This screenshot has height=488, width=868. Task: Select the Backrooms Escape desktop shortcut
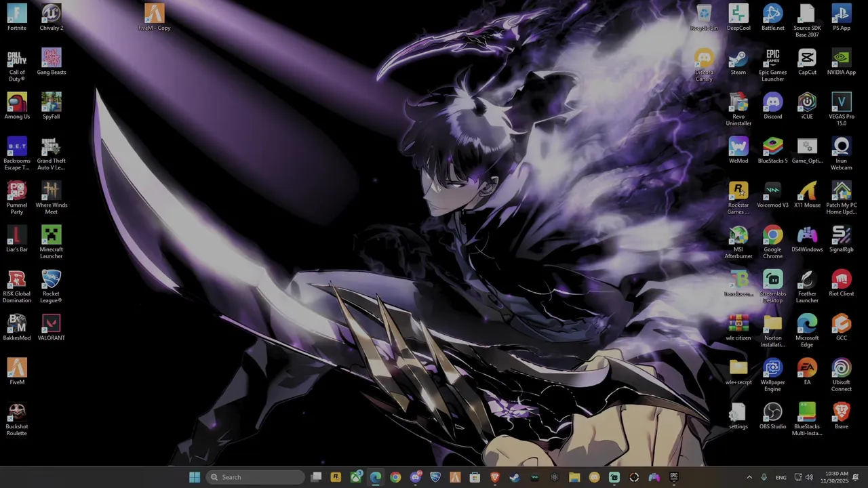[x=17, y=153]
